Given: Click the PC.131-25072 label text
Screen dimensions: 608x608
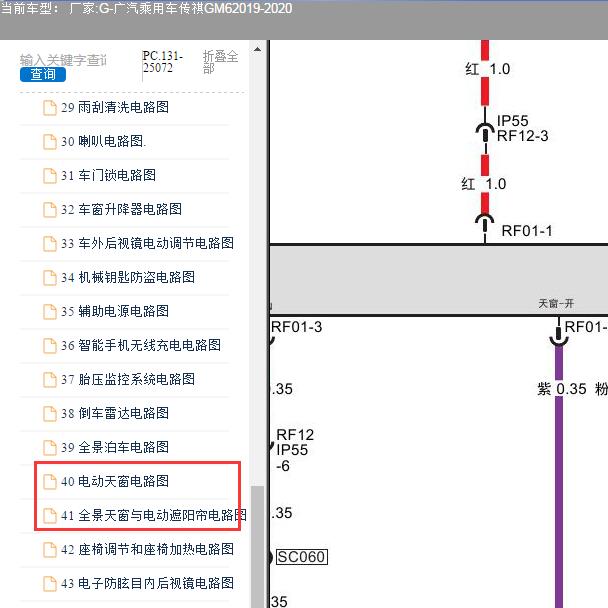Looking at the screenshot, I should tap(162, 62).
